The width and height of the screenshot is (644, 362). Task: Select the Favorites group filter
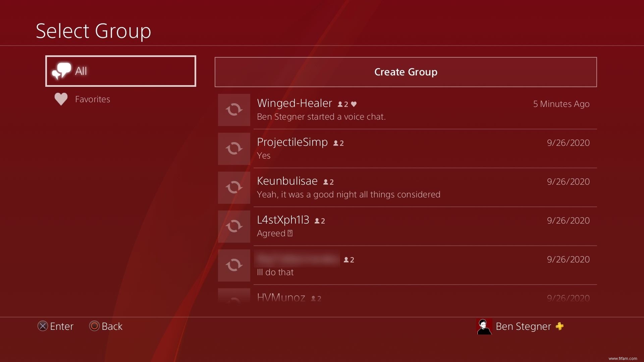pos(93,99)
